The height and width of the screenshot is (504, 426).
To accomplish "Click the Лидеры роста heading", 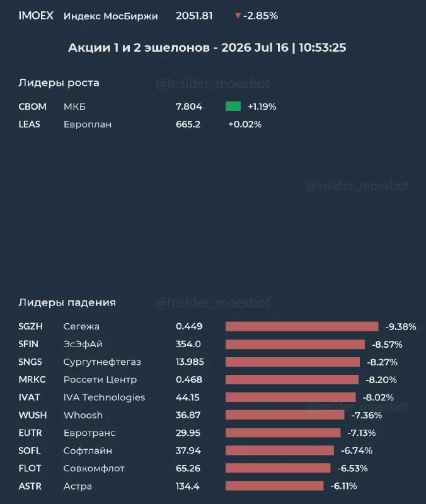I will 59,83.
